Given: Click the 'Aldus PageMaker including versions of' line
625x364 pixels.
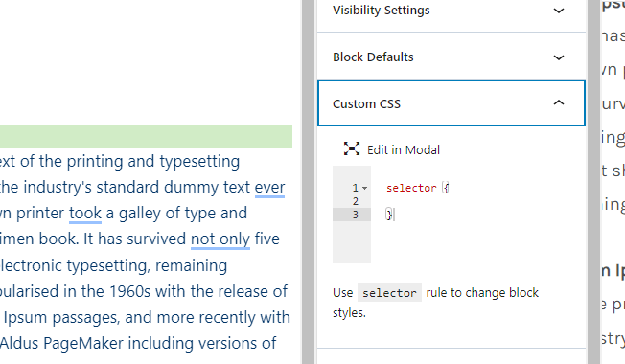Looking at the screenshot, I should 138,343.
